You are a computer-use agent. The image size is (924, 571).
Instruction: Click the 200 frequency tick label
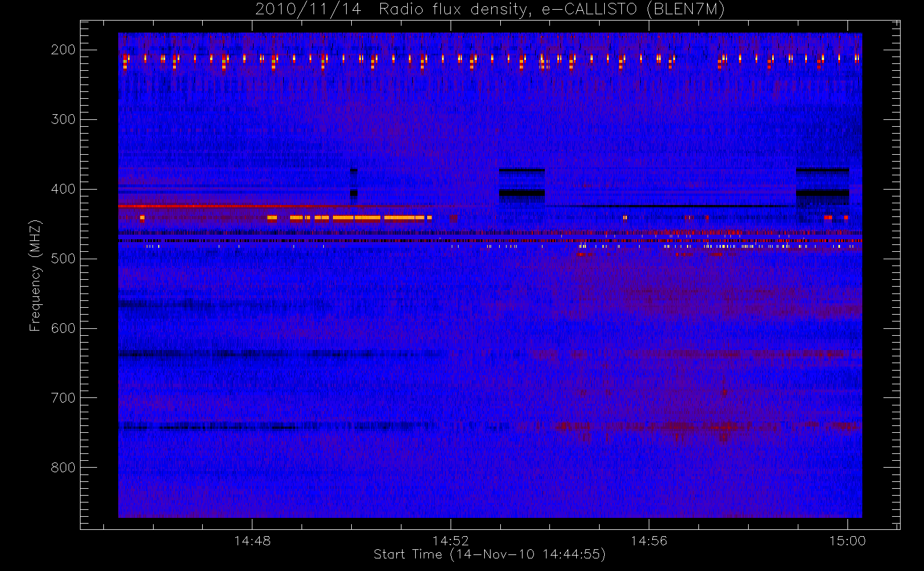click(63, 50)
